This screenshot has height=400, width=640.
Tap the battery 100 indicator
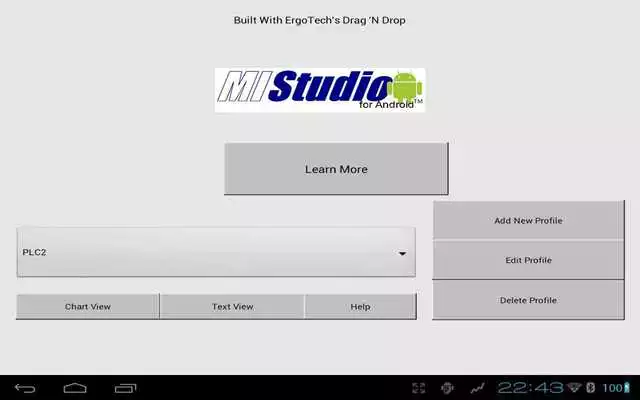click(616, 388)
